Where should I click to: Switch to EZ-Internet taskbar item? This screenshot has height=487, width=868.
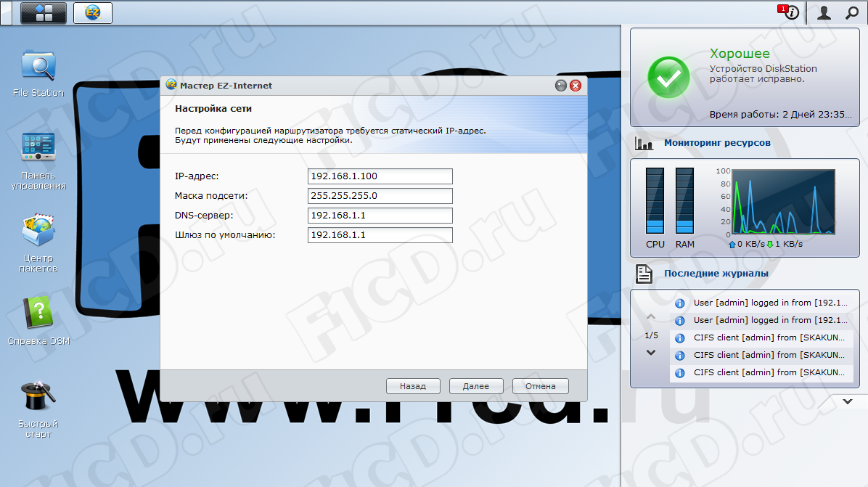tap(93, 13)
